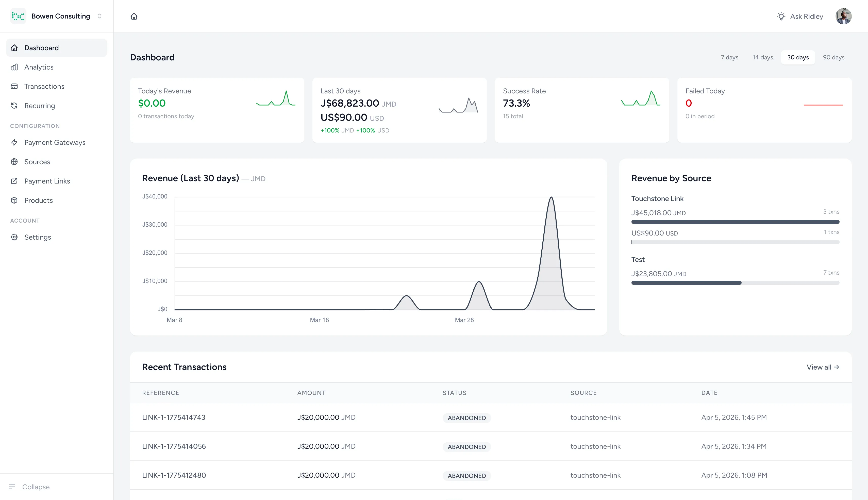This screenshot has width=868, height=500.
Task: Open the Recurring payments page
Action: 40,105
